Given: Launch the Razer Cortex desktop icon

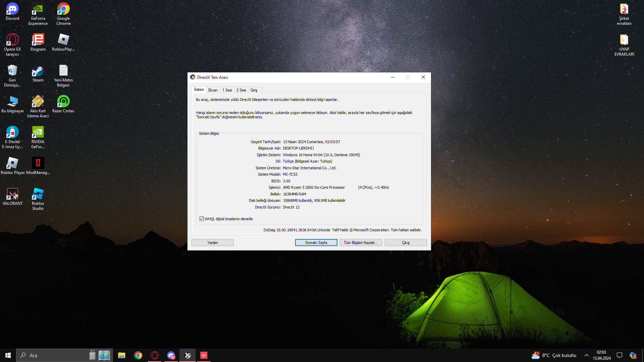Looking at the screenshot, I should point(63,102).
